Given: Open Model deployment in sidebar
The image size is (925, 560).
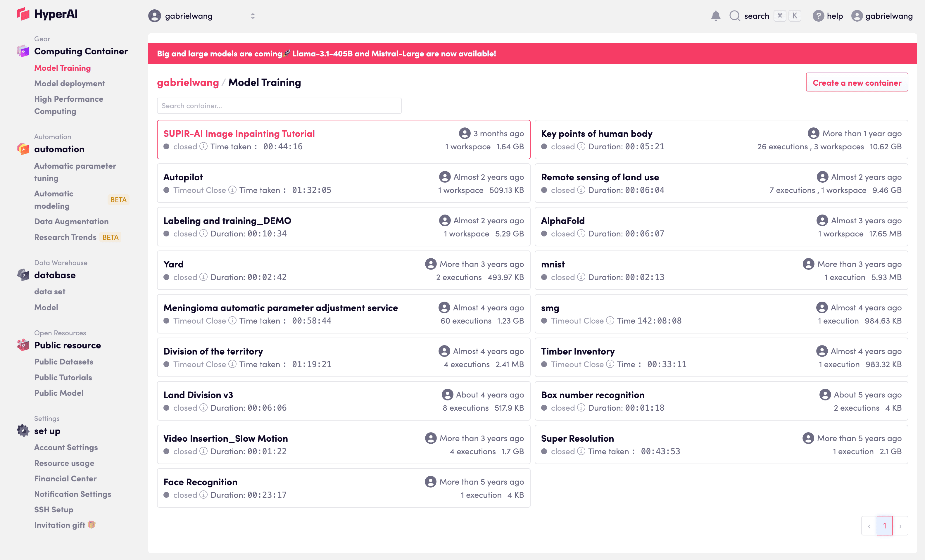Looking at the screenshot, I should pyautogui.click(x=70, y=83).
